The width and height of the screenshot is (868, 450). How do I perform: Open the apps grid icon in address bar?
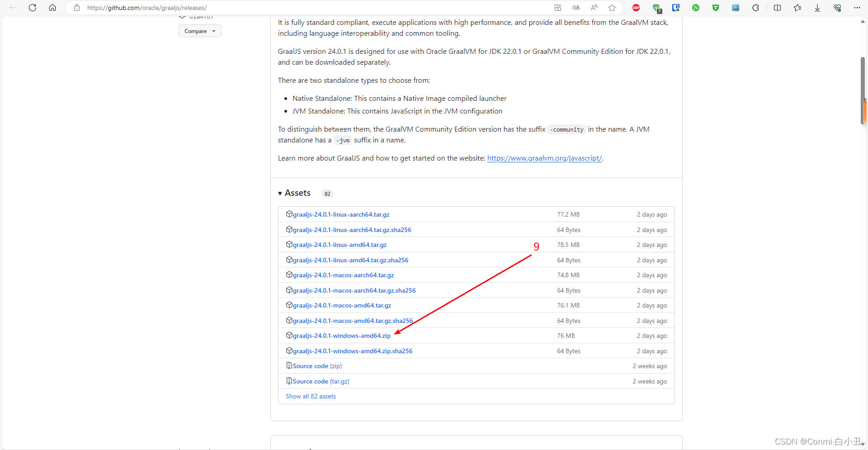[x=558, y=8]
